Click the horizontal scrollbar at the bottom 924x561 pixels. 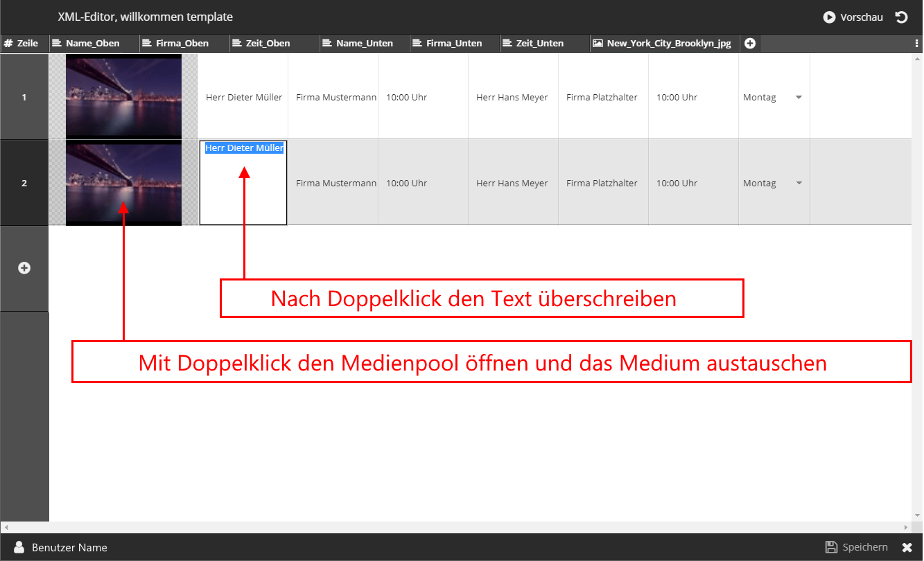coord(457,527)
